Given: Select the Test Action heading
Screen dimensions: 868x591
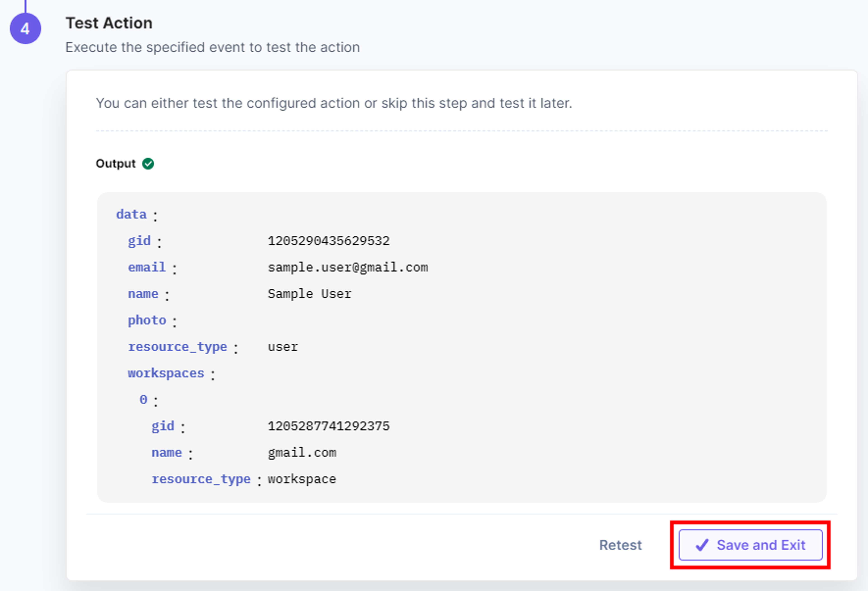Looking at the screenshot, I should [x=109, y=23].
